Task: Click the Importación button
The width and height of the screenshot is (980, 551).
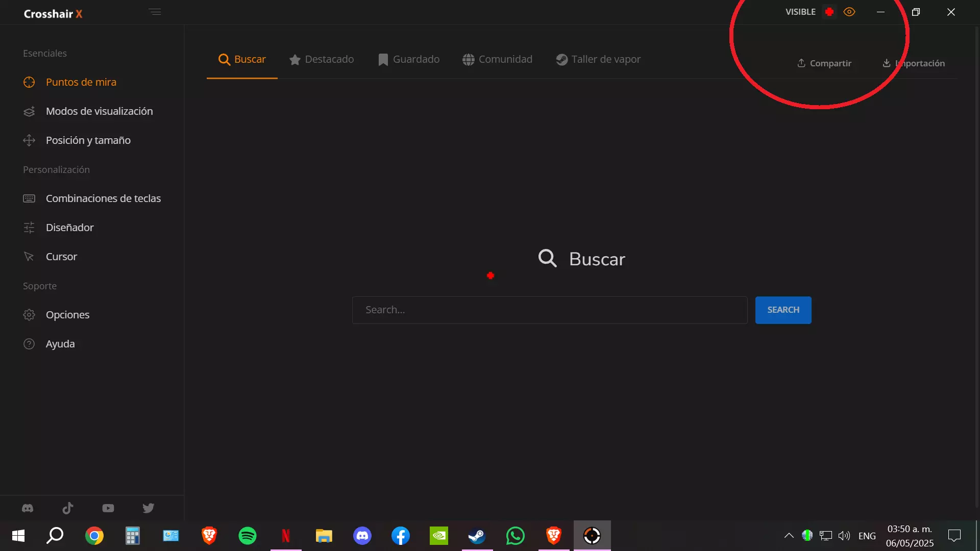Action: (914, 63)
